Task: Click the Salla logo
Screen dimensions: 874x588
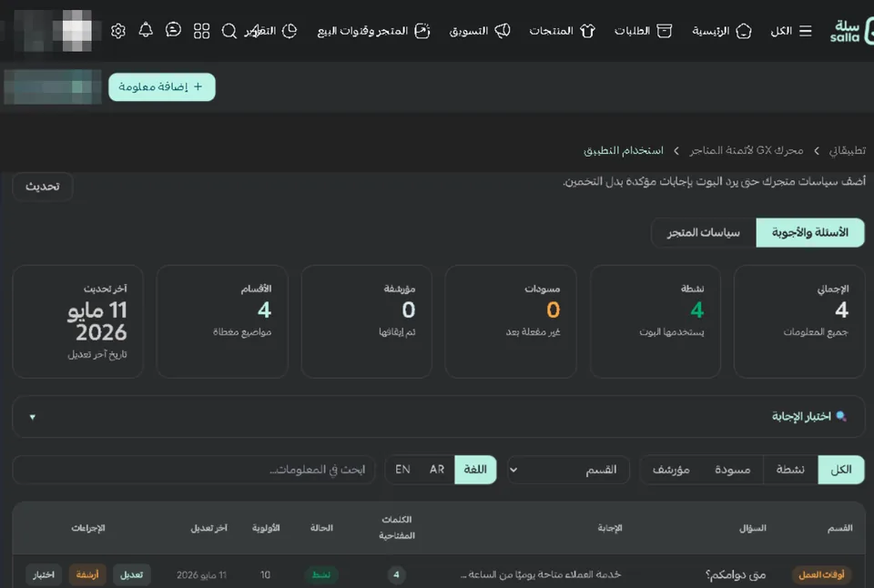Action: (x=850, y=31)
